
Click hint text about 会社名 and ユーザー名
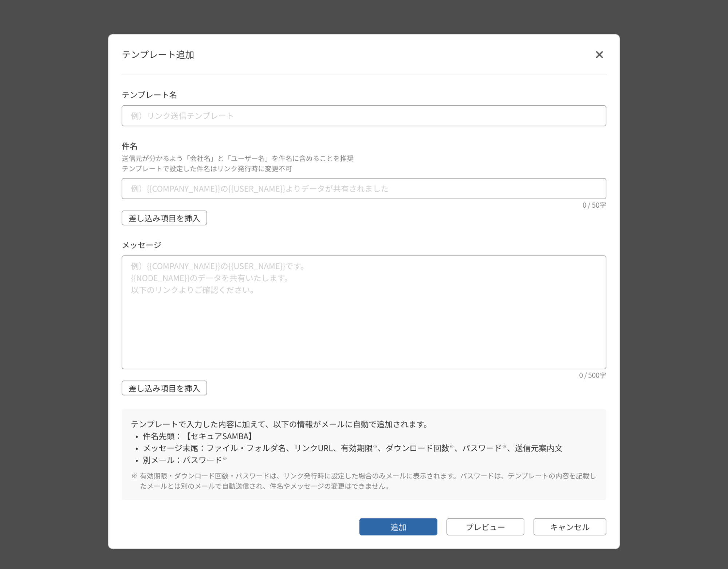pyautogui.click(x=237, y=158)
